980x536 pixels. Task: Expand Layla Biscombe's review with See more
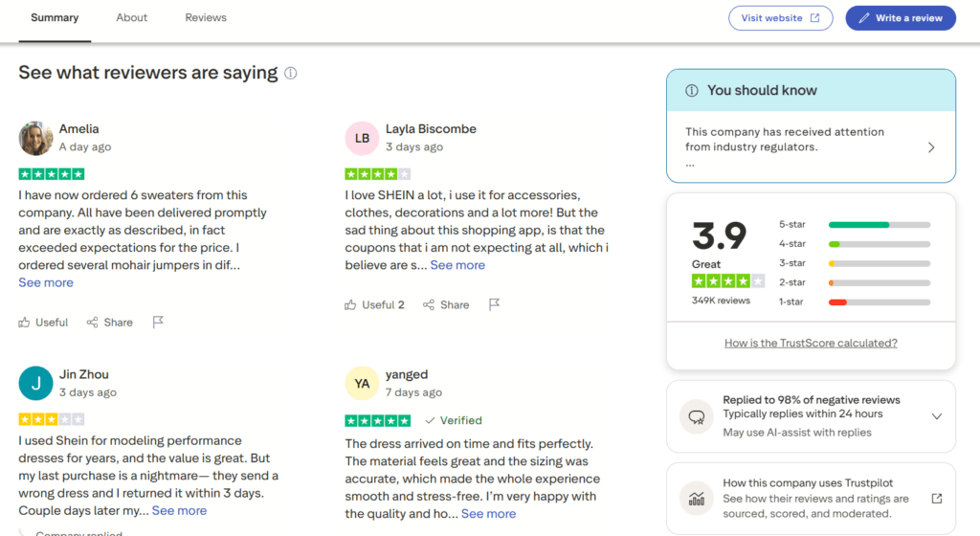coord(457,265)
